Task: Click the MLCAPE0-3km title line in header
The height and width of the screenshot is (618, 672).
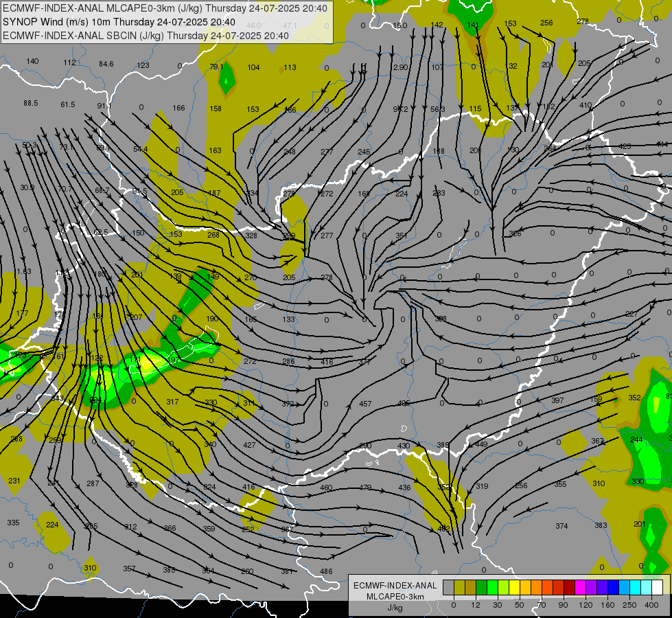Action: tap(165, 8)
